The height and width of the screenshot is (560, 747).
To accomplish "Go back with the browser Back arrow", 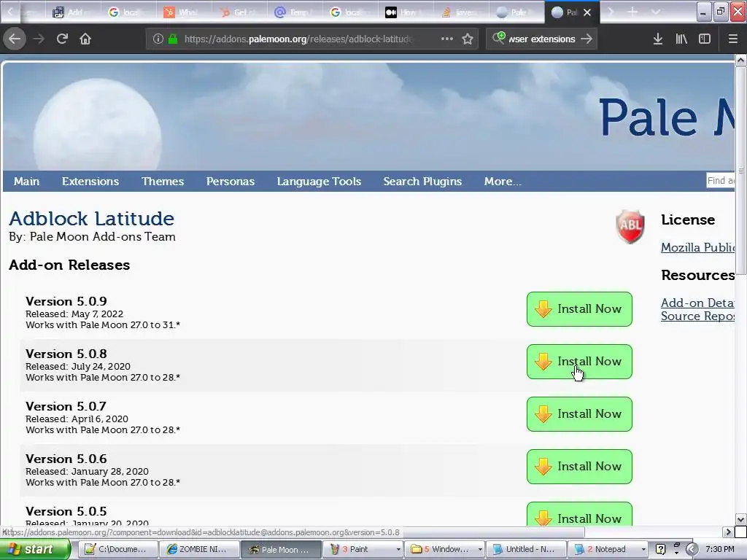I will [15, 39].
